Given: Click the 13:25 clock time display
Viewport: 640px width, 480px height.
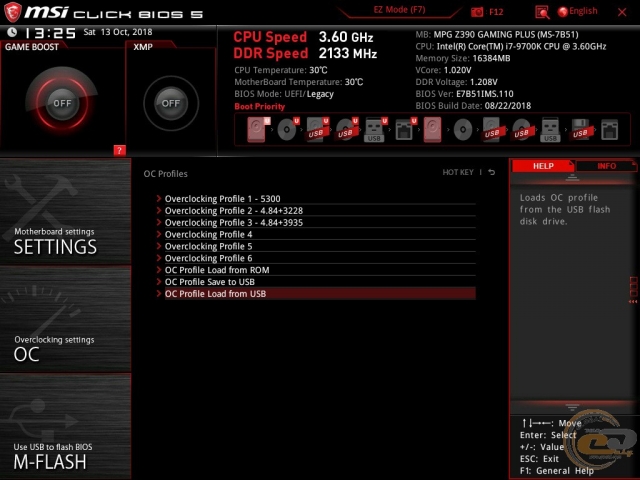Looking at the screenshot, I should 50,33.
